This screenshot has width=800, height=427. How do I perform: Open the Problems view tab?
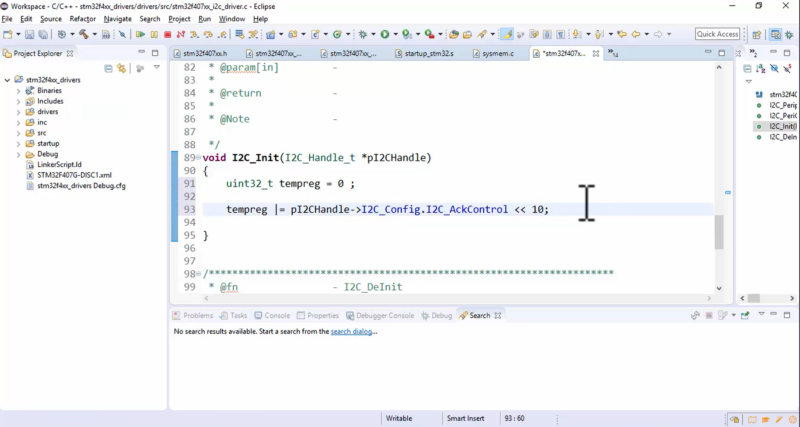click(193, 315)
